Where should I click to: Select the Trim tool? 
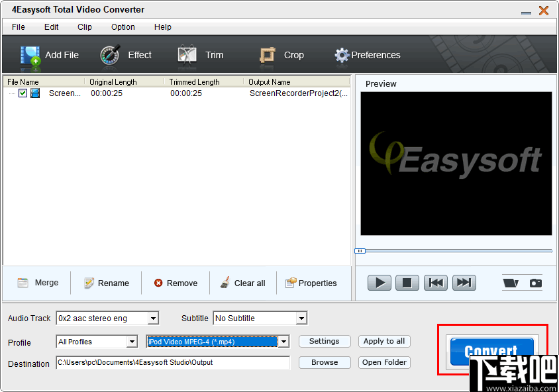(x=186, y=55)
